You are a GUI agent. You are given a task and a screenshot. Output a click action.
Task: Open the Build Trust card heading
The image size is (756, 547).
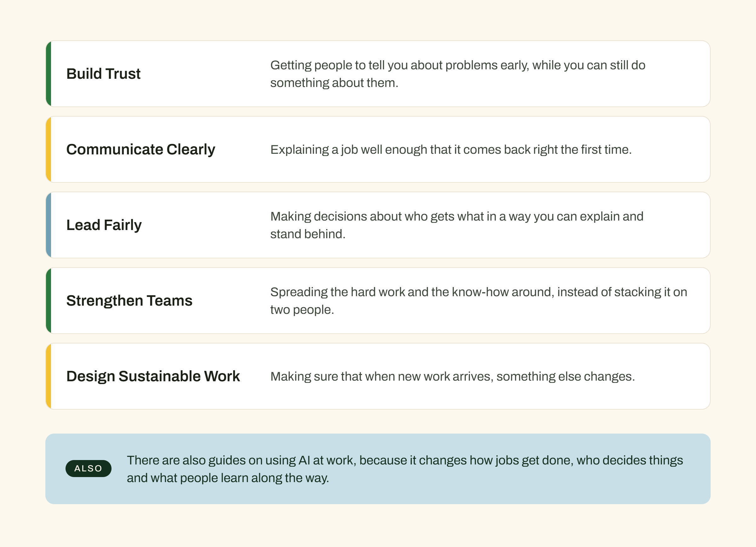(103, 74)
